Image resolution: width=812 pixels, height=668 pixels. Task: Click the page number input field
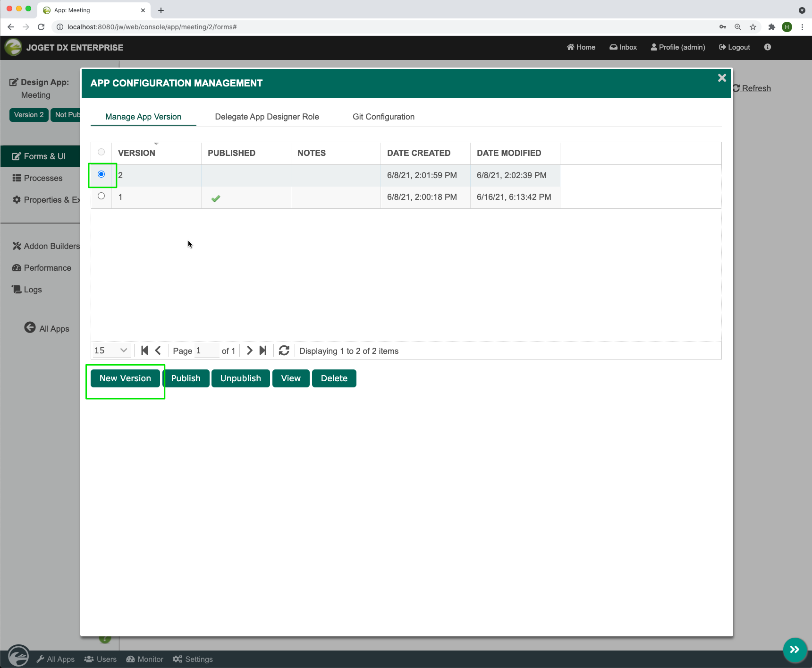click(x=207, y=351)
